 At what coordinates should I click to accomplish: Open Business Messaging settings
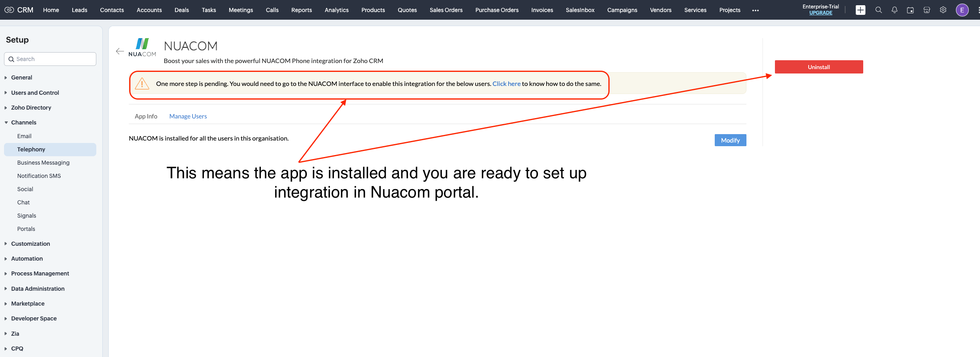(x=43, y=163)
